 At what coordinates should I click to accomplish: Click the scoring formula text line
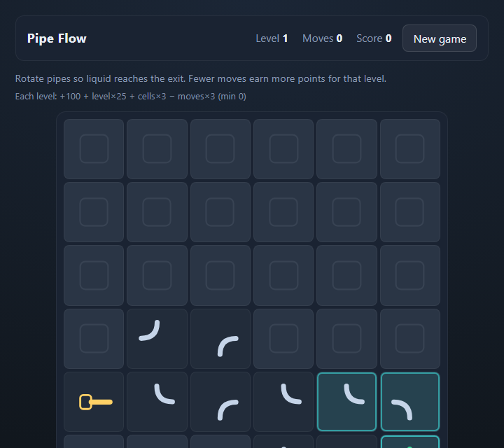[x=130, y=97]
